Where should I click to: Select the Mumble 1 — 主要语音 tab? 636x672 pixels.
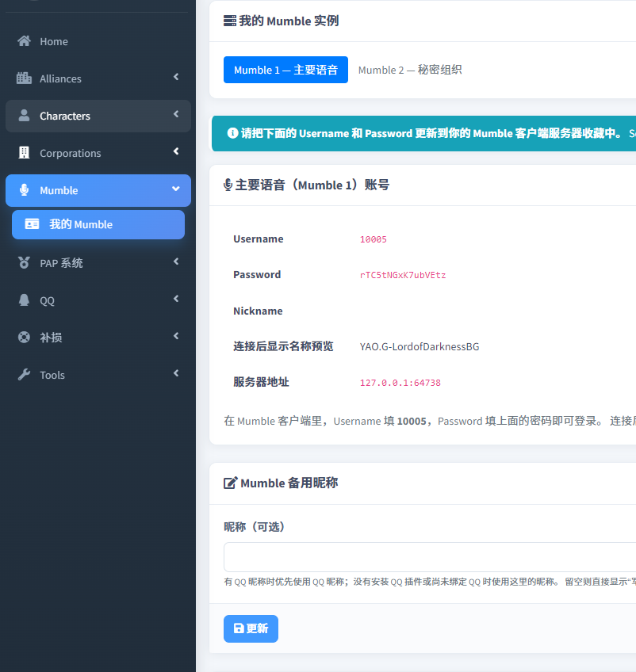285,70
